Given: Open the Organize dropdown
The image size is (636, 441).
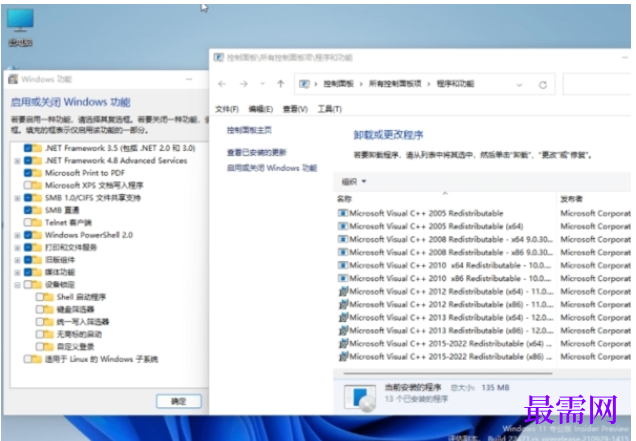Looking at the screenshot, I should point(354,181).
